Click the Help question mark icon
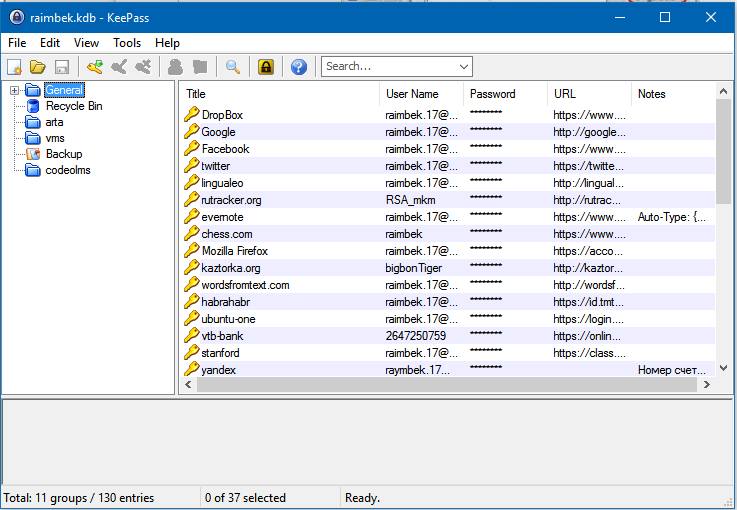737x510 pixels. point(298,67)
